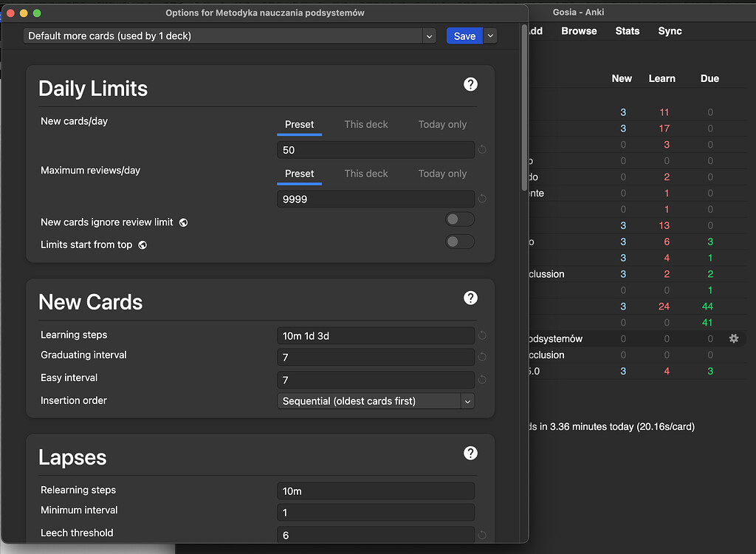756x554 pixels.
Task: Save the deck options
Action: [464, 35]
